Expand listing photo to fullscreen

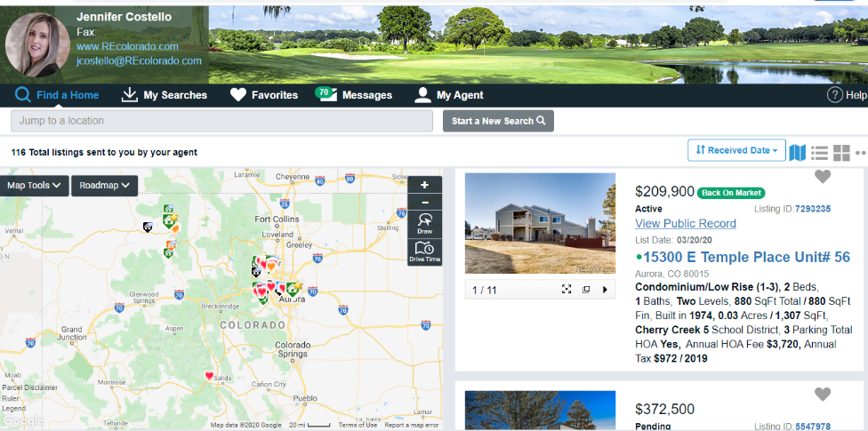pyautogui.click(x=567, y=290)
